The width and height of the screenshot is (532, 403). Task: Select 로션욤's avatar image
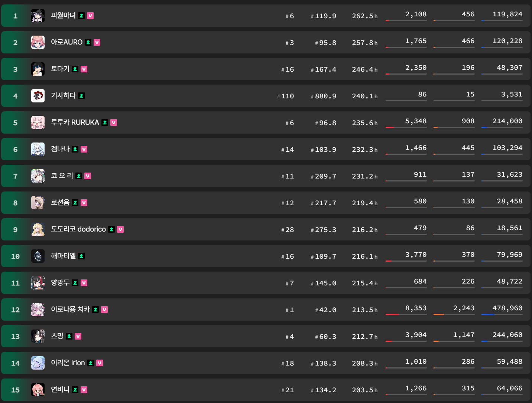[x=38, y=203]
